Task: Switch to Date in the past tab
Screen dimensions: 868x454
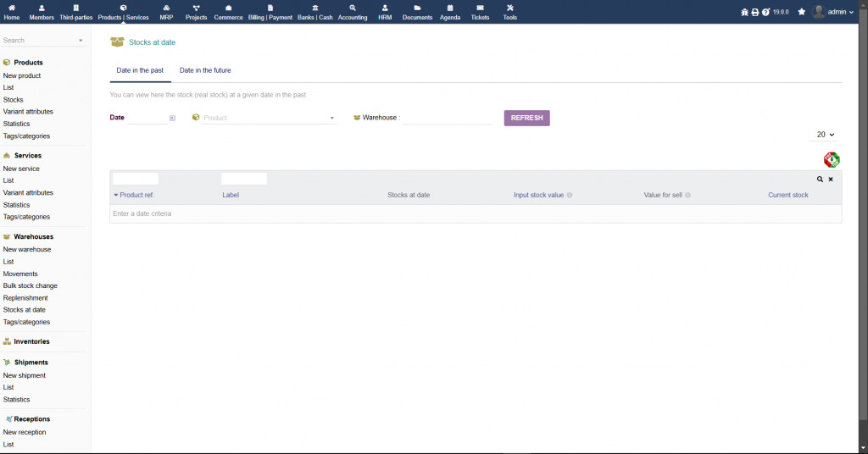Action: [x=140, y=70]
